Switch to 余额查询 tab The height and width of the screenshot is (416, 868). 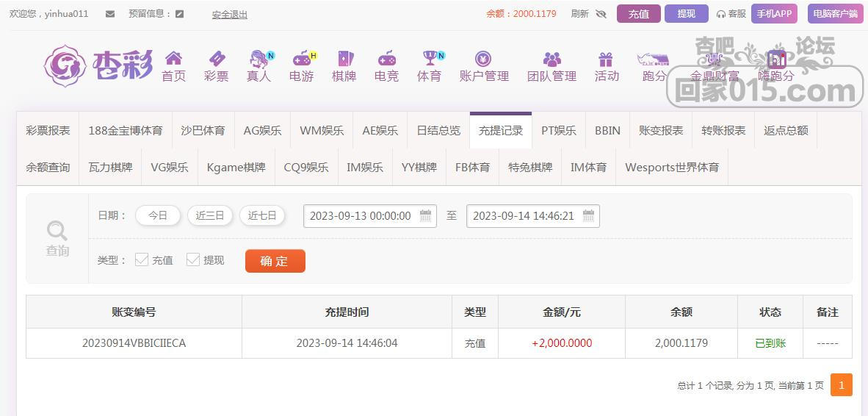pos(48,167)
